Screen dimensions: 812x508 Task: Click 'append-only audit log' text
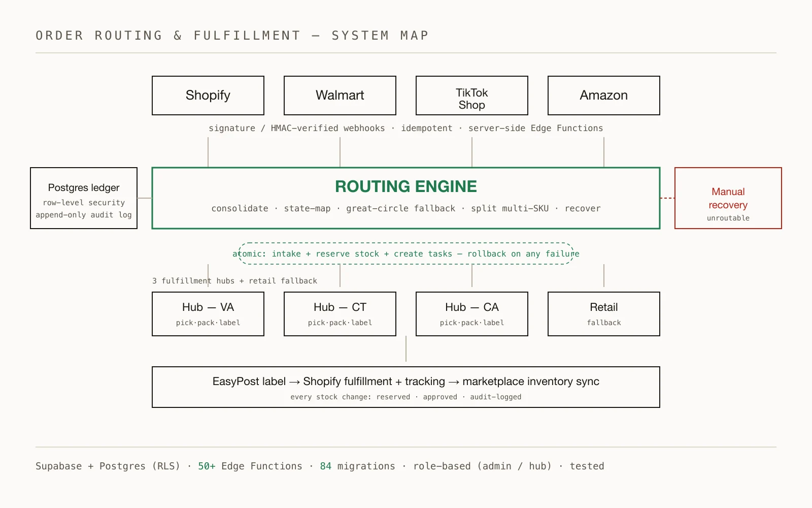[x=84, y=215]
